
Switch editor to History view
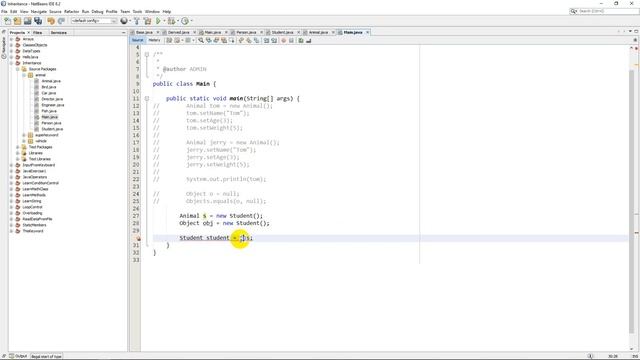tap(154, 40)
